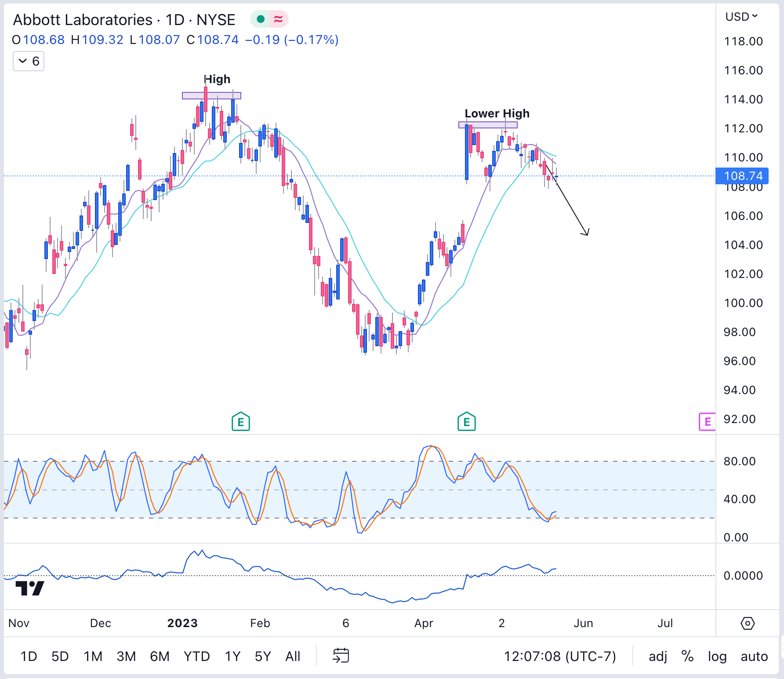
Task: Click the change value −0.19 (−0.17%)
Action: point(292,40)
